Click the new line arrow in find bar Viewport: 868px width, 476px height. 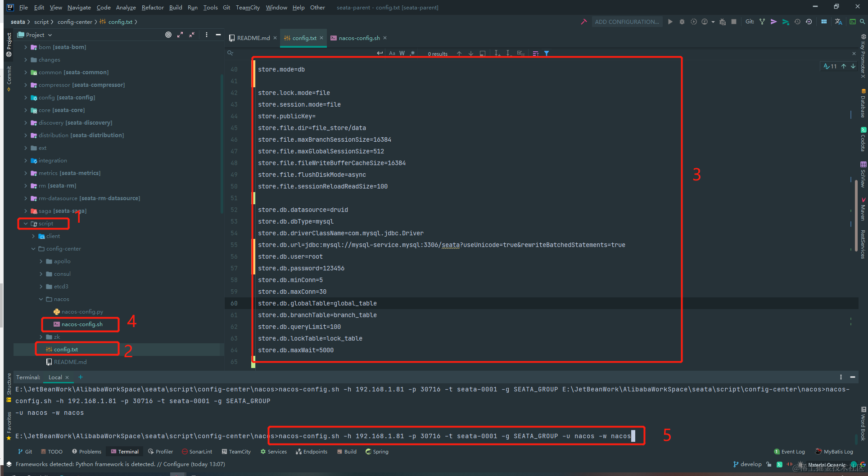pyautogui.click(x=380, y=53)
